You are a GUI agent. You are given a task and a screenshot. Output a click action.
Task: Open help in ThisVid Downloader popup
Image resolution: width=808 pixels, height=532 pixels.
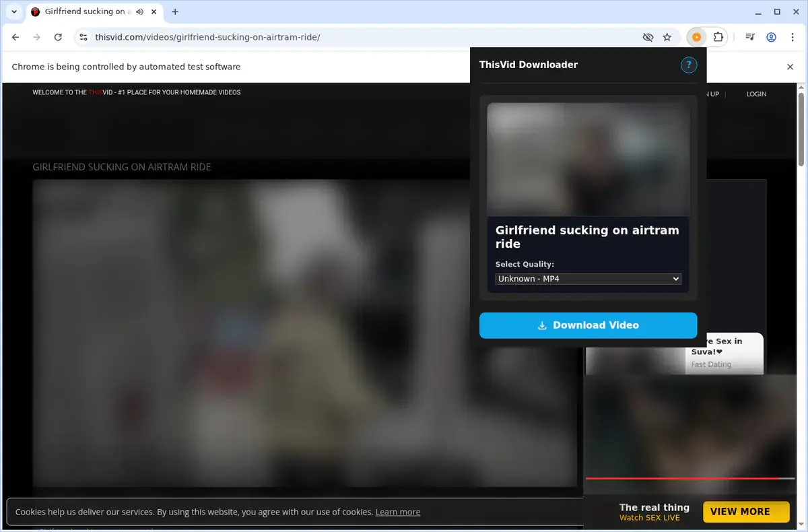pyautogui.click(x=689, y=65)
